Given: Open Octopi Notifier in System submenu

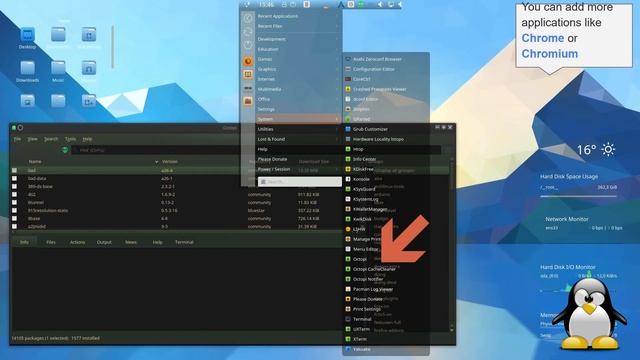Looking at the screenshot, I should point(368,279).
